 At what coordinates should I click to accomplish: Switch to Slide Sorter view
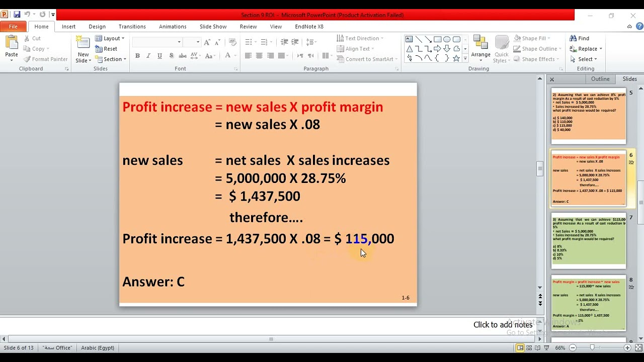(x=529, y=348)
